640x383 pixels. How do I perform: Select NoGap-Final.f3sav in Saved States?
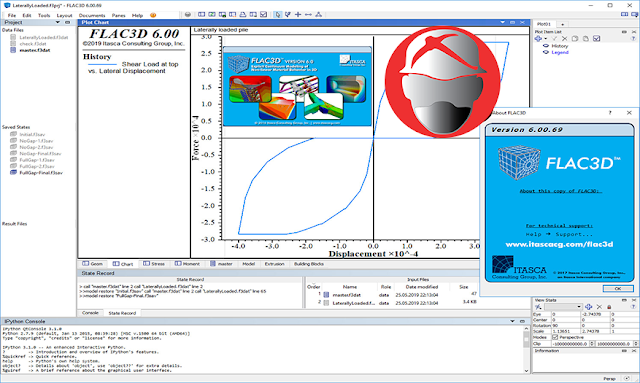(x=40, y=154)
